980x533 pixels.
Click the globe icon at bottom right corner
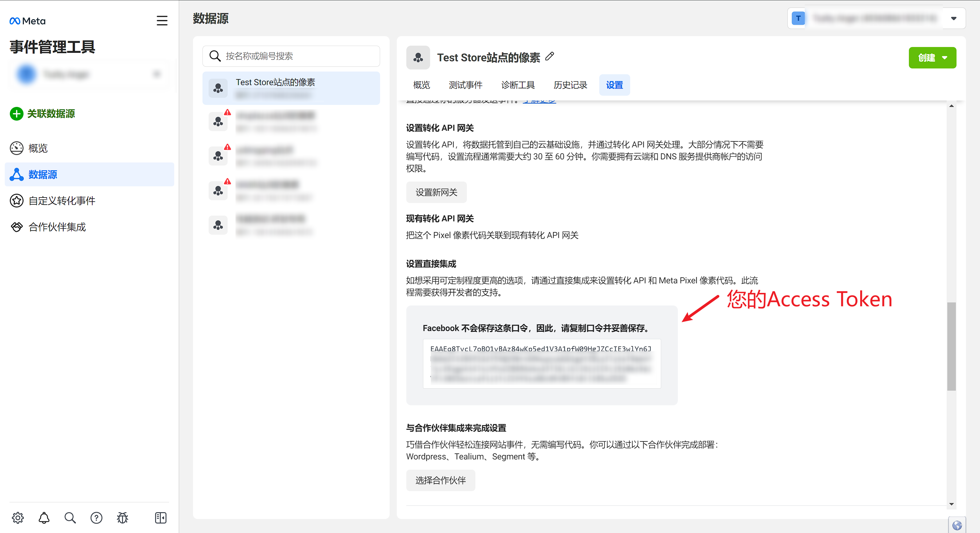(x=957, y=526)
